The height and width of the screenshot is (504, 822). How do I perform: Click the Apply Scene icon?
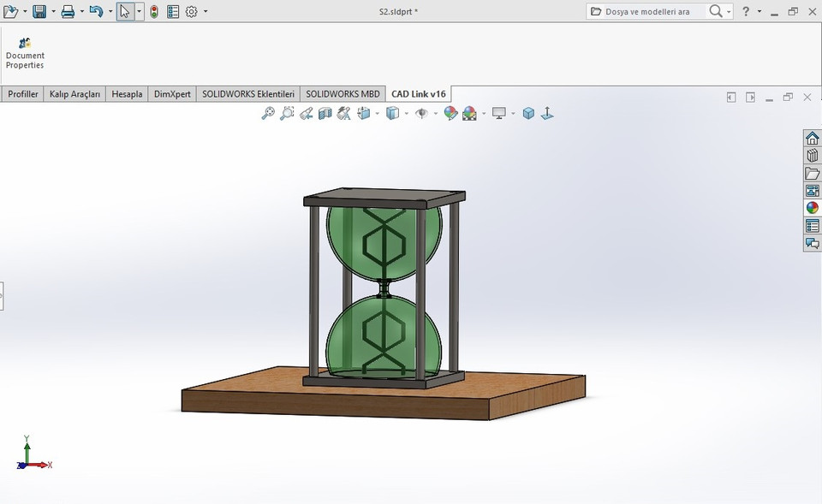tap(470, 112)
